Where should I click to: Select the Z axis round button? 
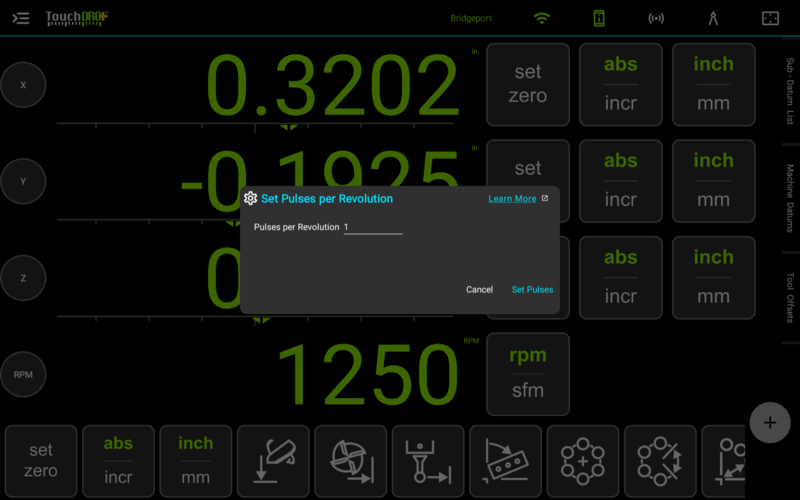(23, 278)
